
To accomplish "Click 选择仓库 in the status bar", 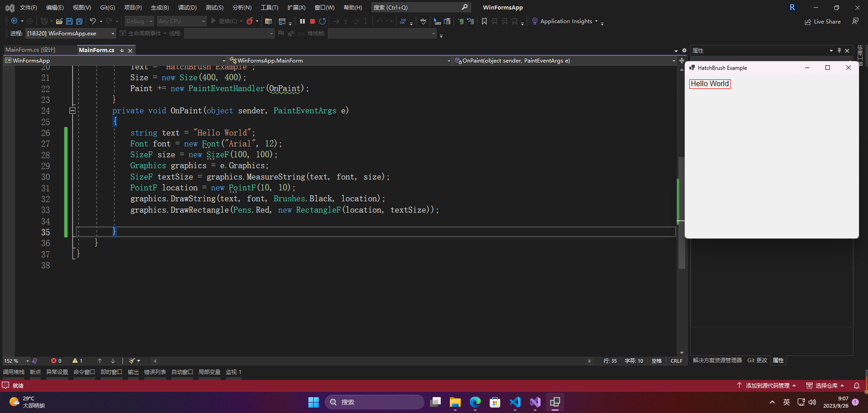I will point(825,385).
